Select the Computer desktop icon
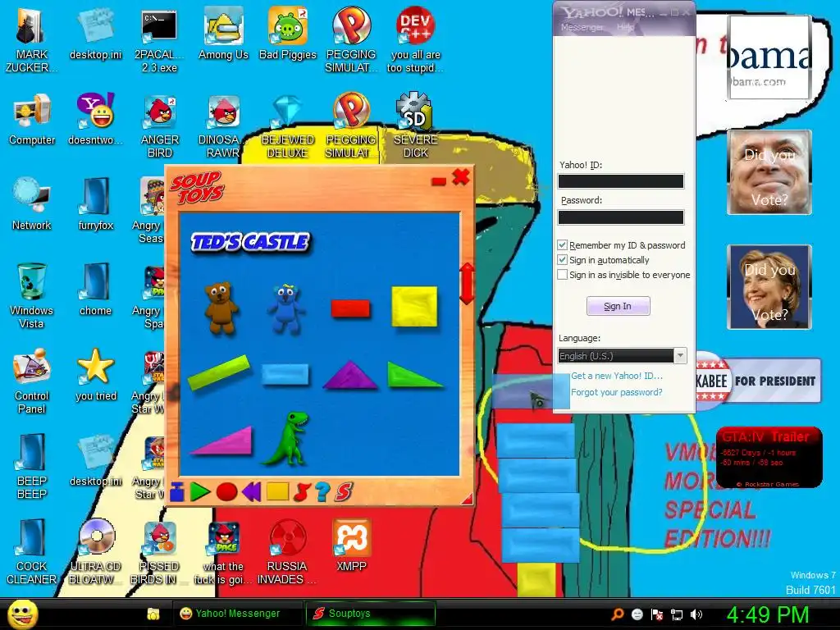This screenshot has height=630, width=840. 32,120
